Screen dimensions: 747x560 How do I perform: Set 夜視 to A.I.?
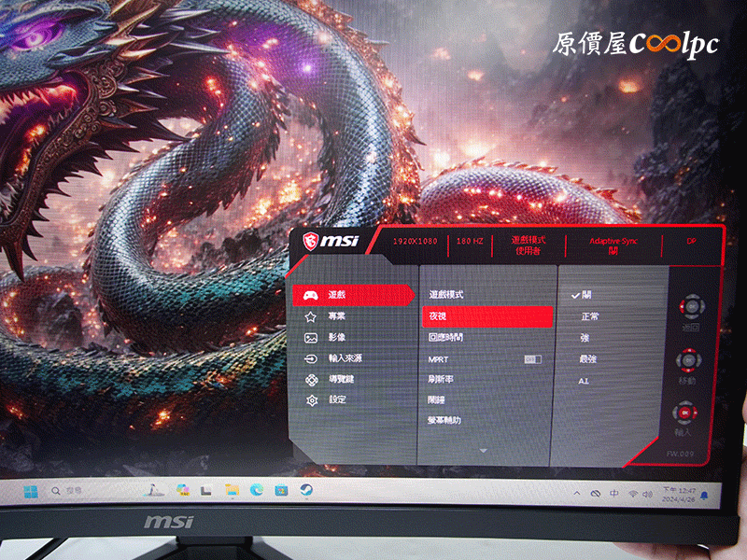click(x=584, y=381)
